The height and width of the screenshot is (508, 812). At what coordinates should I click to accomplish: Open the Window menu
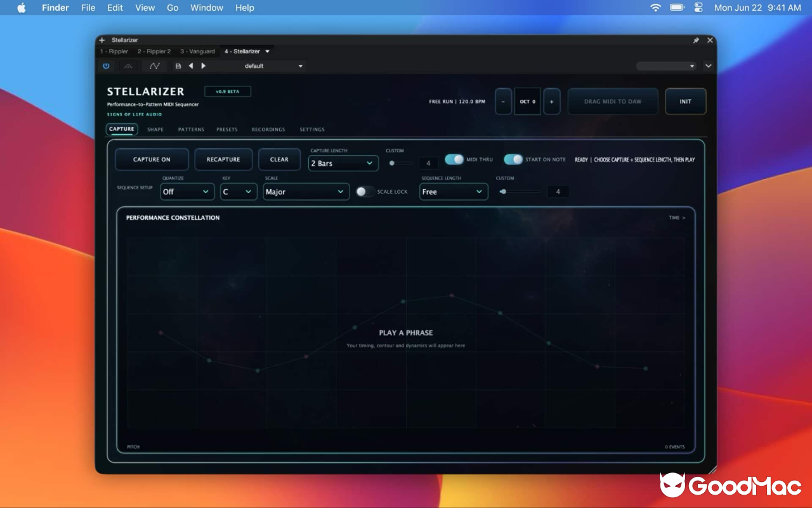click(x=207, y=8)
